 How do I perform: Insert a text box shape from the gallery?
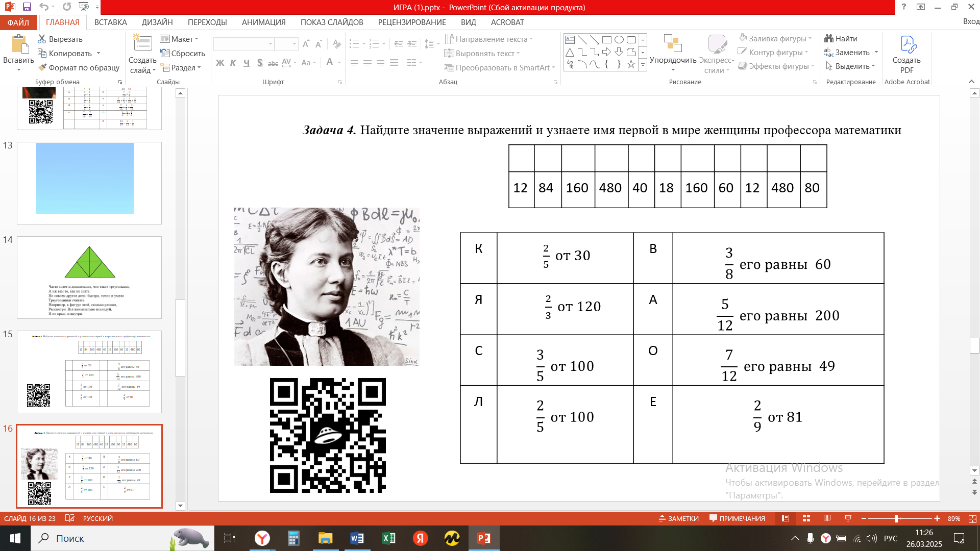pos(570,40)
